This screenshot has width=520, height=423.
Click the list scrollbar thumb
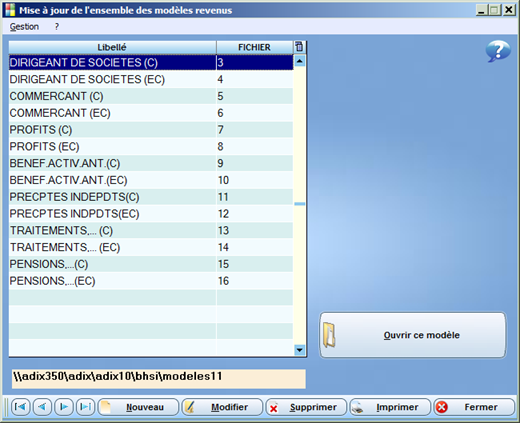pos(300,204)
